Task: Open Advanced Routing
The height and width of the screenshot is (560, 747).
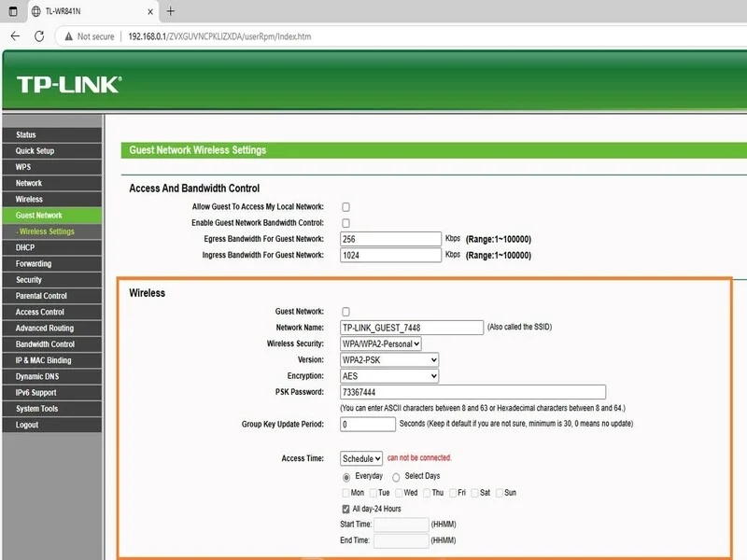Action: [52, 329]
